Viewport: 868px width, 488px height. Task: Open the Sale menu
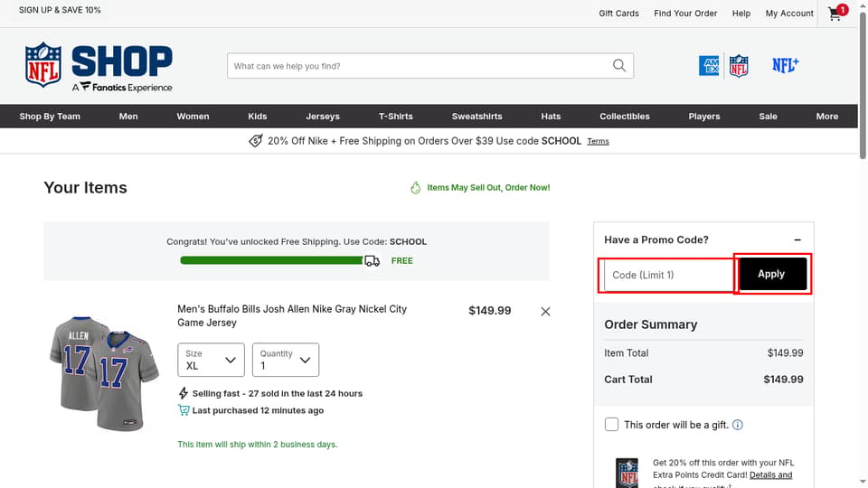tap(768, 117)
